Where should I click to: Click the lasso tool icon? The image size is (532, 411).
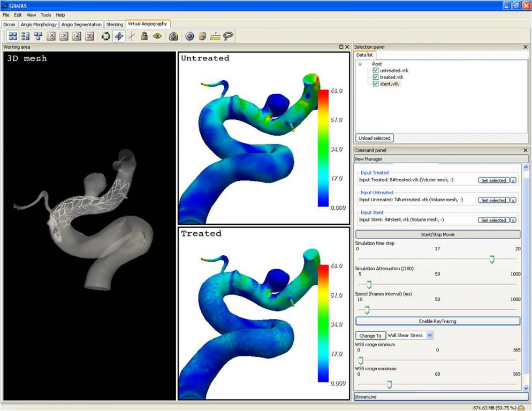point(229,36)
